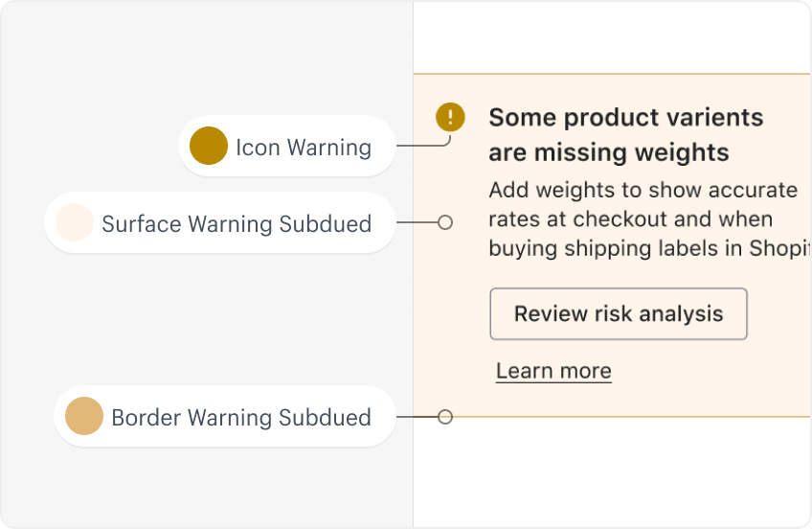Select the Icon Warning color swatch
Viewport: 812px width, 529px height.
[x=209, y=146]
